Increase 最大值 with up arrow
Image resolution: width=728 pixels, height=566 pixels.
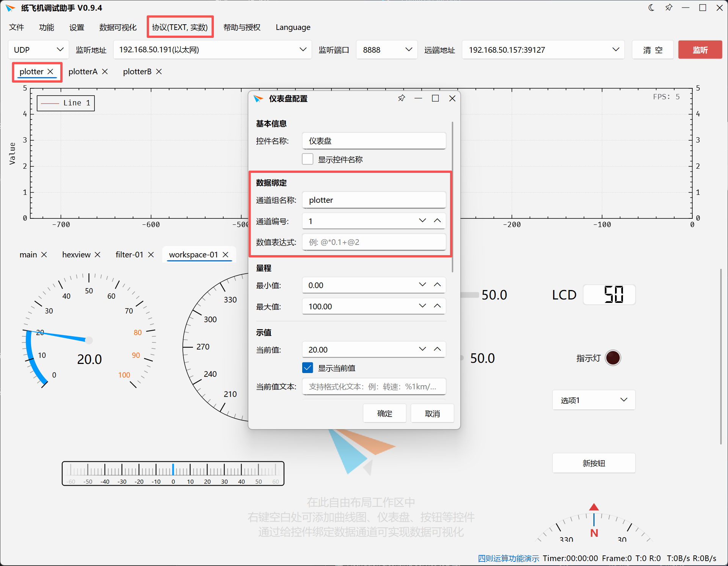437,306
